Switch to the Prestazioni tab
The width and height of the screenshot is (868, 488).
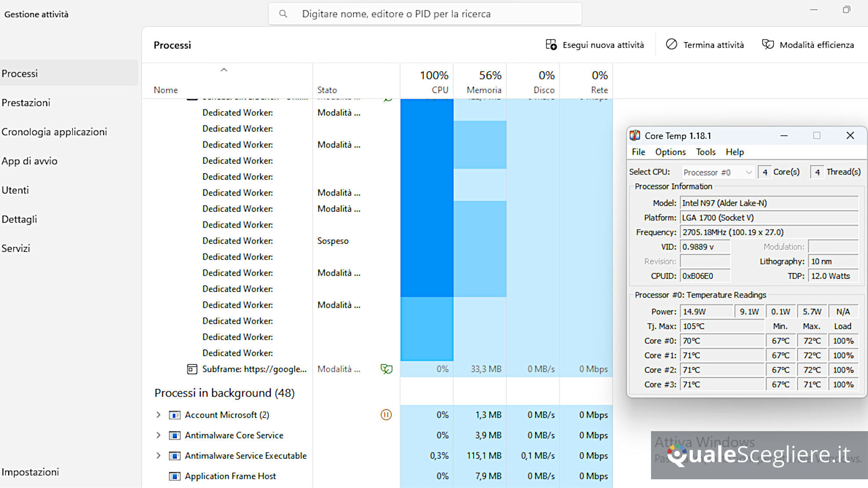[x=26, y=103]
